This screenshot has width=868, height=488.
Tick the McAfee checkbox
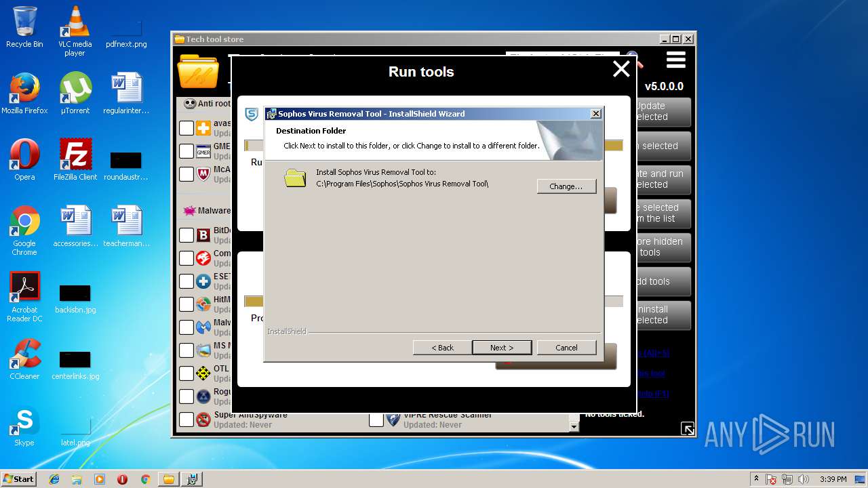point(186,174)
